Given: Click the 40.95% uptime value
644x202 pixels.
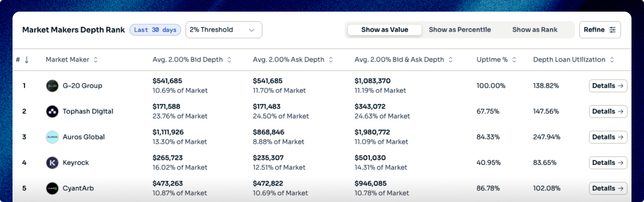Looking at the screenshot, I should point(488,163).
